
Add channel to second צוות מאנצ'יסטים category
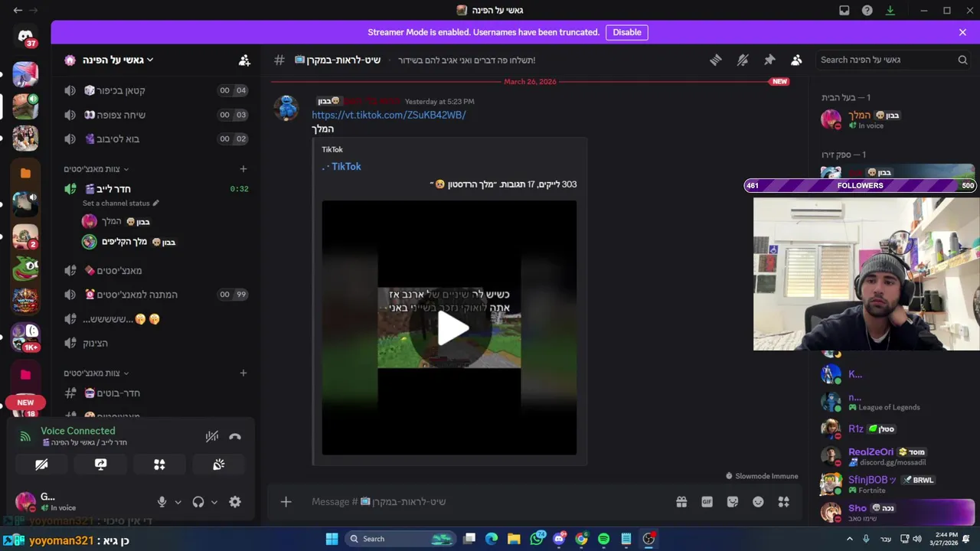point(243,373)
